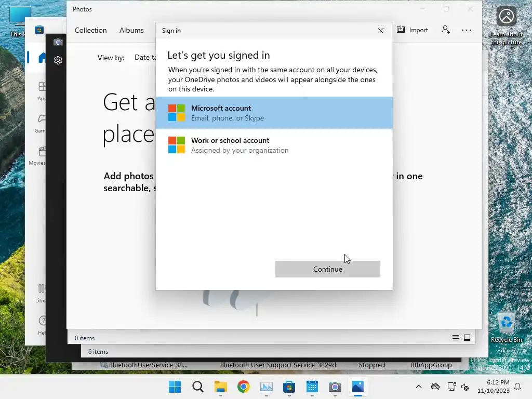Open the account sign-in person icon
Viewport: 532px width, 399px height.
click(446, 30)
